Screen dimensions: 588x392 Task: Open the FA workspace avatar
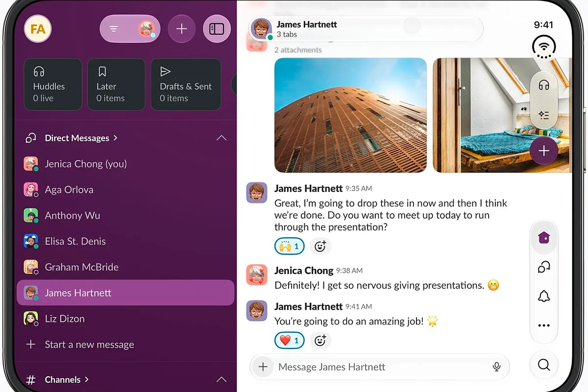point(38,29)
